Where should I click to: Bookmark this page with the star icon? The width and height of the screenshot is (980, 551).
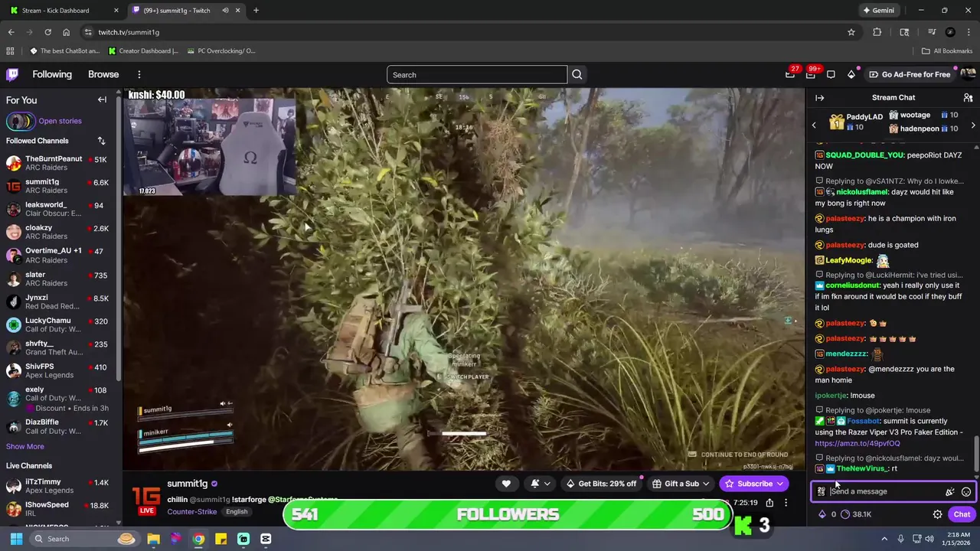coord(851,32)
